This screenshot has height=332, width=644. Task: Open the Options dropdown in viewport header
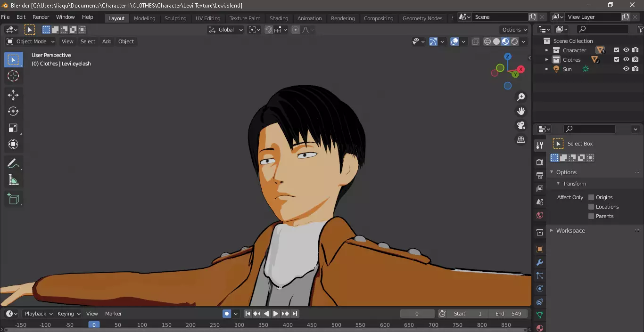click(x=515, y=30)
